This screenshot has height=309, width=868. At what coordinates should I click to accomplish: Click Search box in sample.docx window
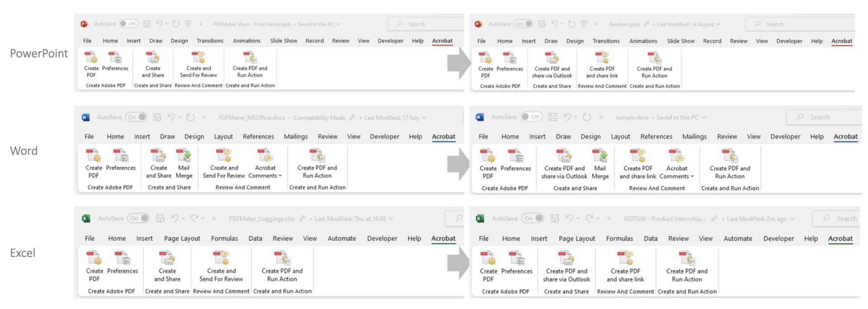824,117
